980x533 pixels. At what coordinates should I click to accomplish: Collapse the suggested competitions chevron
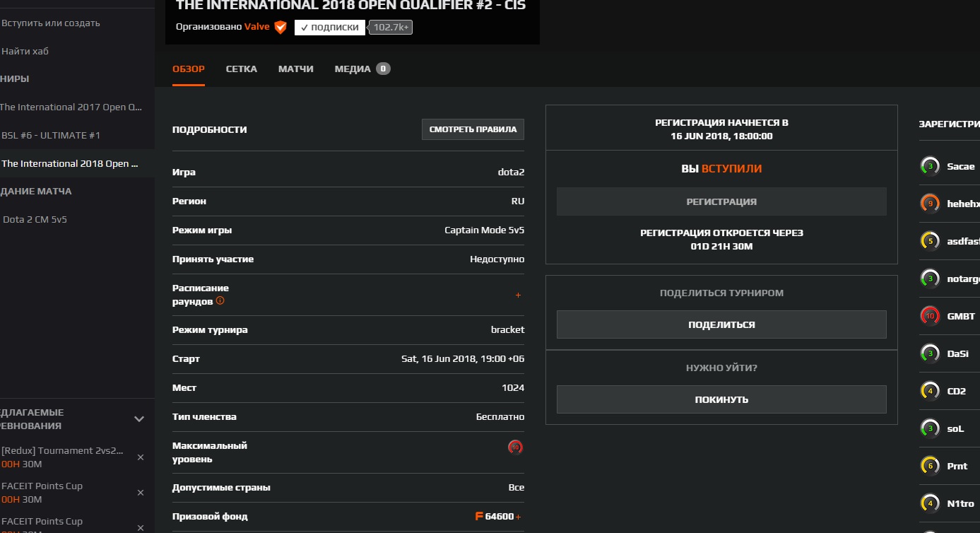tap(139, 419)
